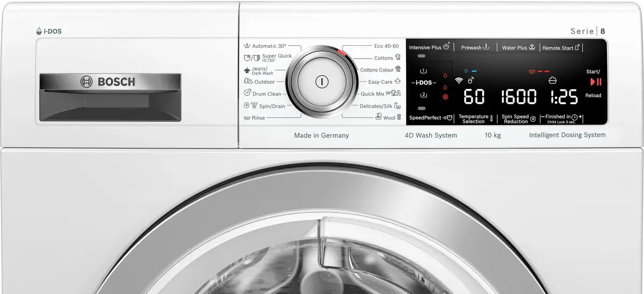Toggle i-DOS 2 with the lower grey pill

(422, 109)
